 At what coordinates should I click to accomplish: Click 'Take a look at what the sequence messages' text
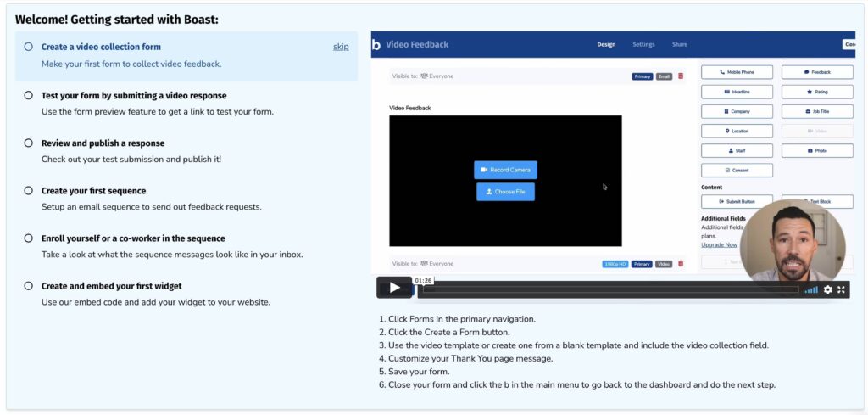[x=172, y=255]
